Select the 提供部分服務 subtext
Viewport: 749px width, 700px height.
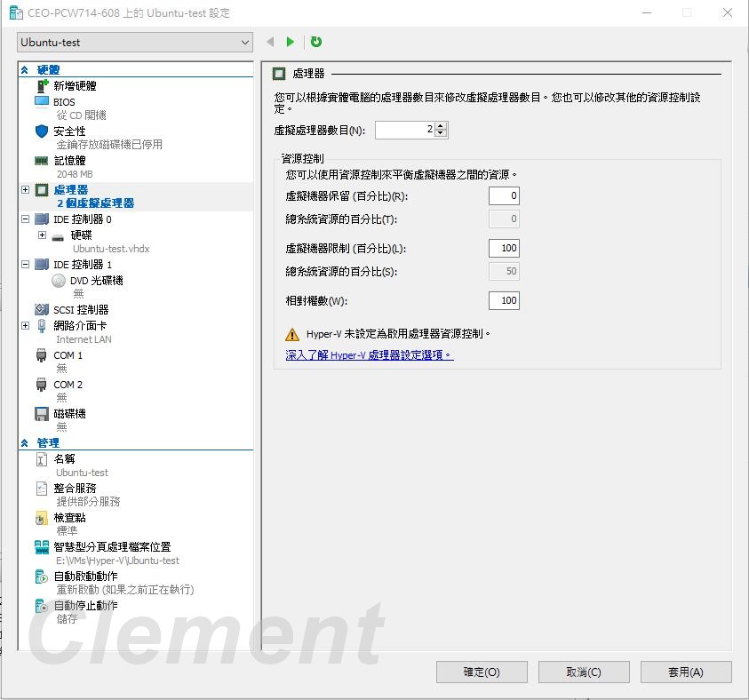pyautogui.click(x=88, y=502)
